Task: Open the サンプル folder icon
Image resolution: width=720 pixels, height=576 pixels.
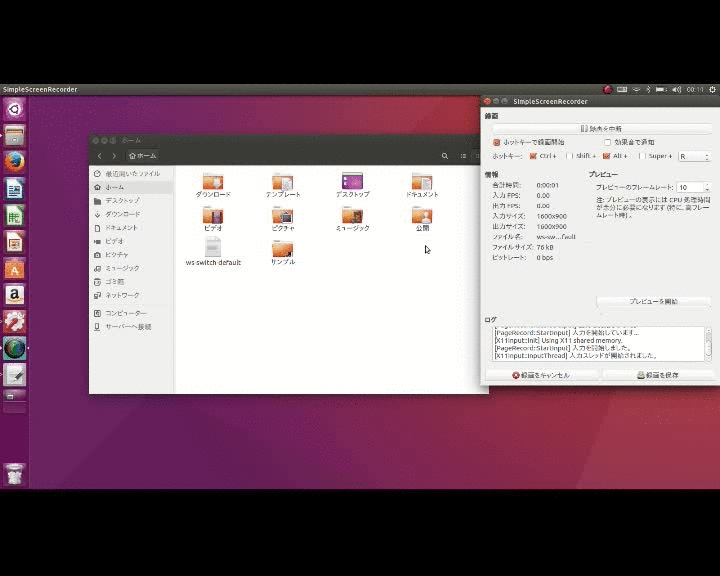Action: (x=283, y=248)
